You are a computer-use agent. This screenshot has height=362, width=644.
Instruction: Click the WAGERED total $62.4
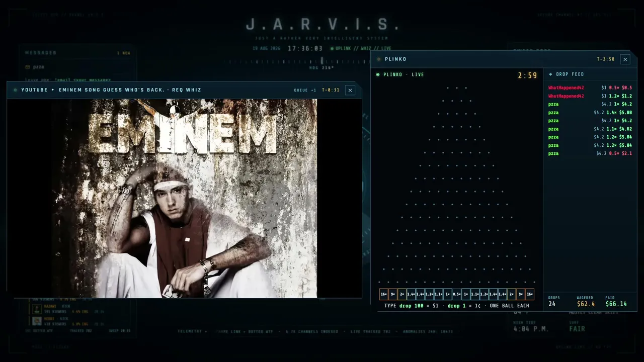586,304
